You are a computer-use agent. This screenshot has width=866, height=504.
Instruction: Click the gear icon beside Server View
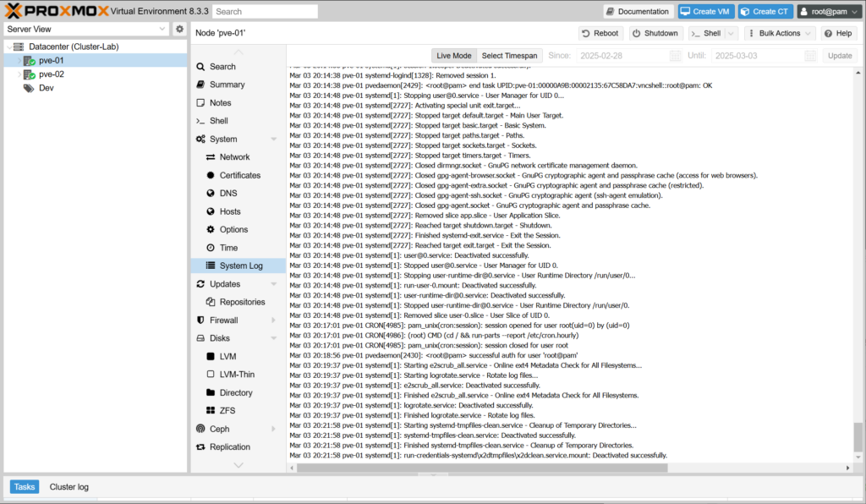click(x=179, y=29)
